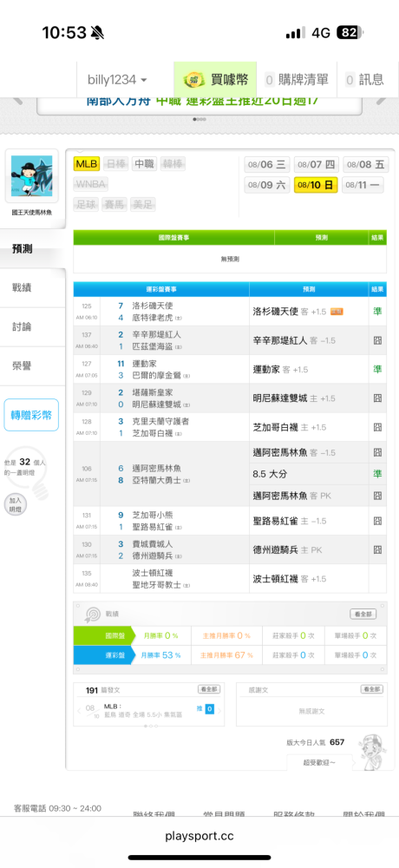The width and height of the screenshot is (399, 868).
Task: Click the 底特律老虎 team name
Action: [153, 318]
